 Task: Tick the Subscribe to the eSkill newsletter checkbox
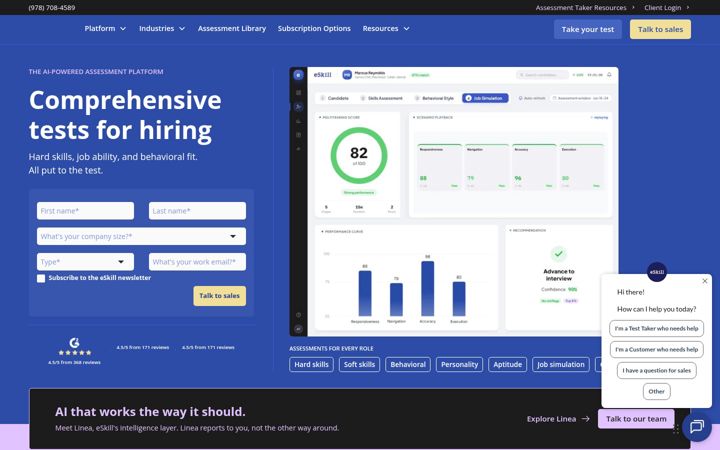click(x=41, y=278)
